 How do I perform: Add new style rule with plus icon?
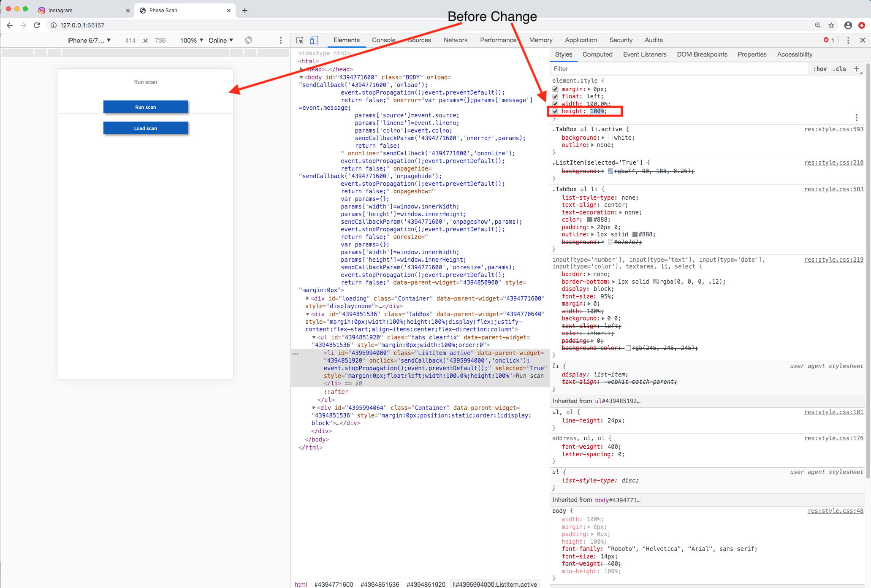[x=857, y=69]
